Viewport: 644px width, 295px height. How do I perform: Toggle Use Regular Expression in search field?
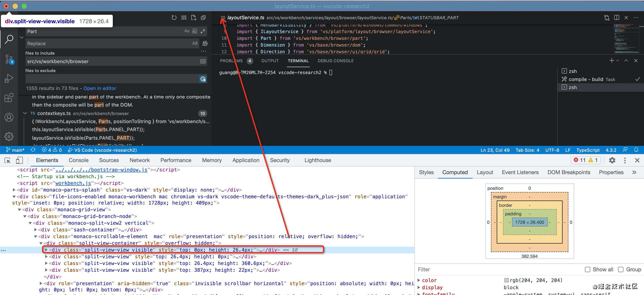tap(203, 31)
